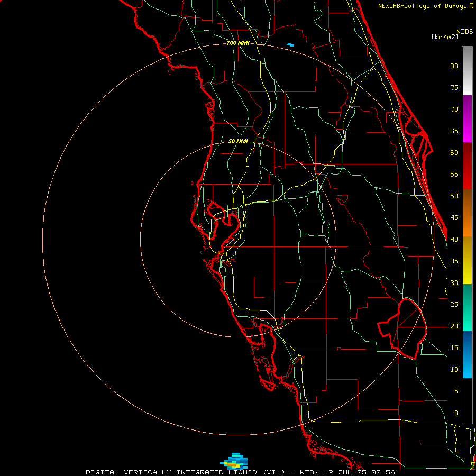Pick the brown-orange segment of the VIL scale

[x=467, y=213]
